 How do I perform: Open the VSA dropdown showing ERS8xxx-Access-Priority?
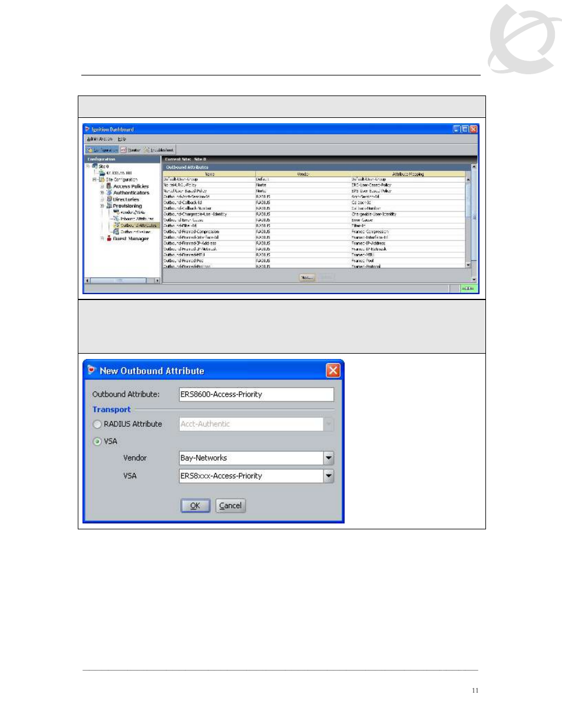[329, 476]
